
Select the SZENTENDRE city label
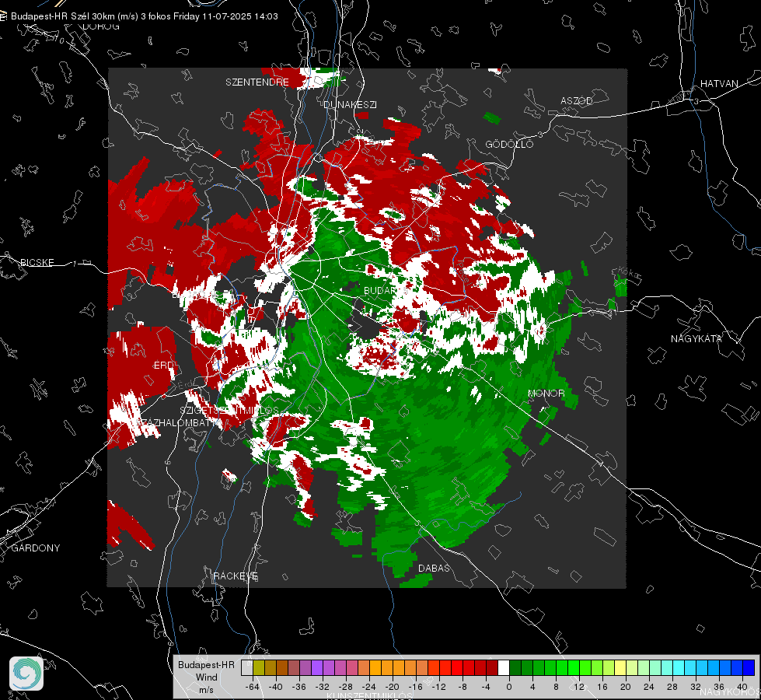[x=257, y=82]
